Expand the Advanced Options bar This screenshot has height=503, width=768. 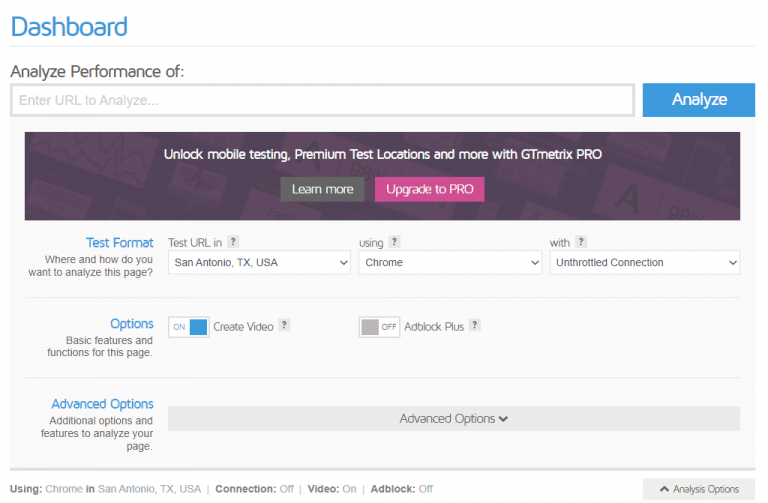[x=453, y=419]
